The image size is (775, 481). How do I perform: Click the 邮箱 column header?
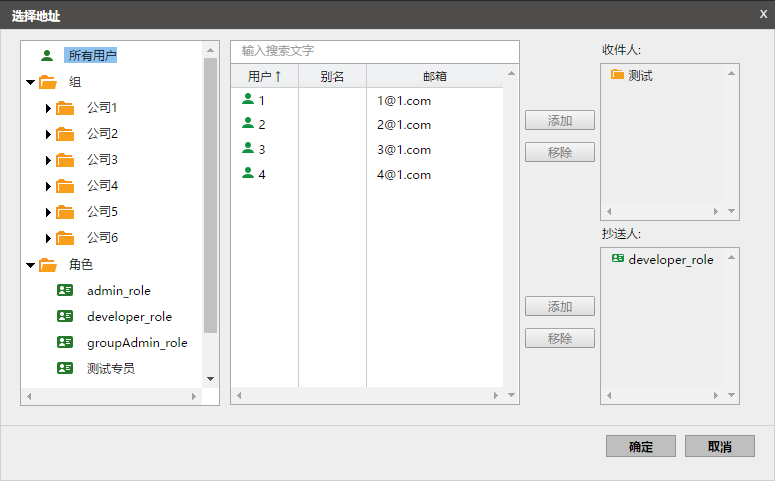[434, 76]
